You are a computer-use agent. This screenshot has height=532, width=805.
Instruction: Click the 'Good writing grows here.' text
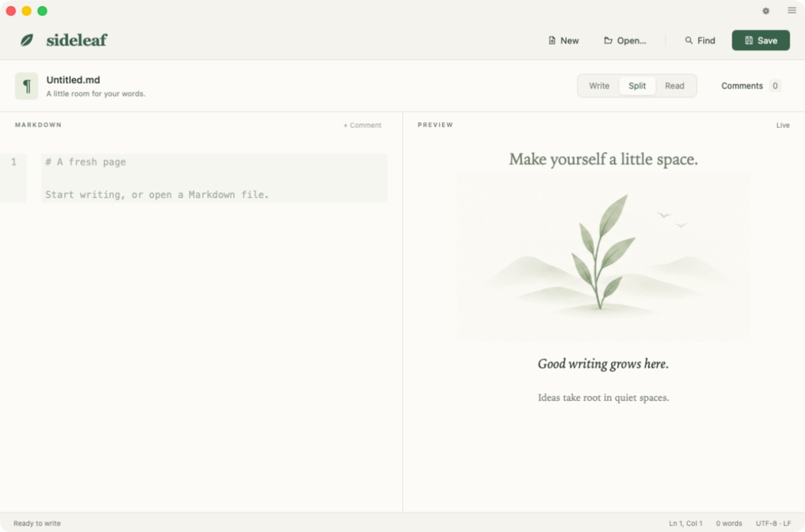pos(603,364)
